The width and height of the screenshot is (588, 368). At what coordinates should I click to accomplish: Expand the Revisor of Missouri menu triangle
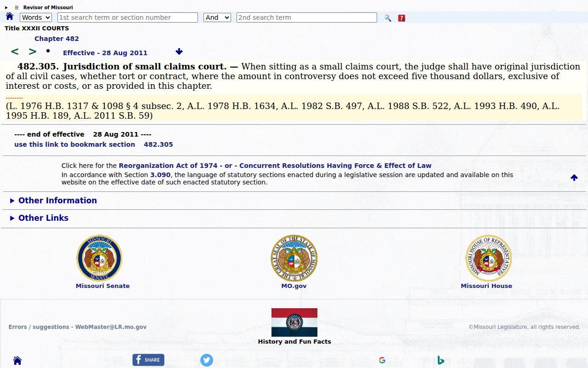tap(6, 7)
